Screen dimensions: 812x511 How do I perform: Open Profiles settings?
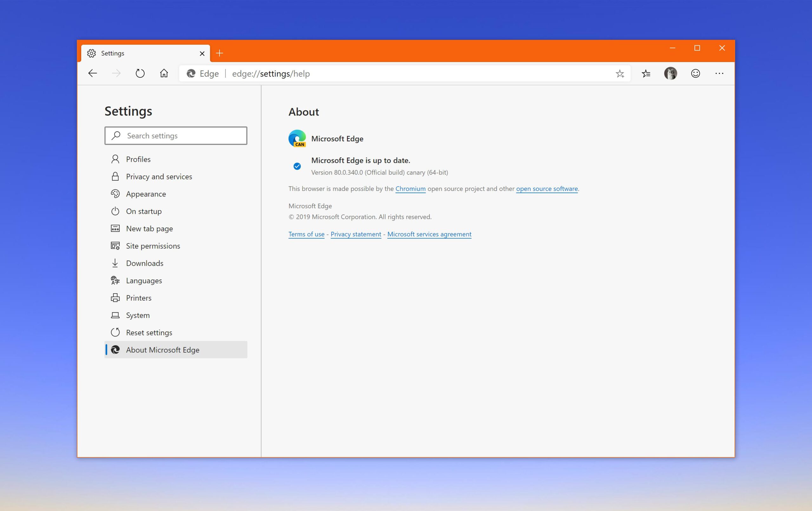tap(176, 159)
